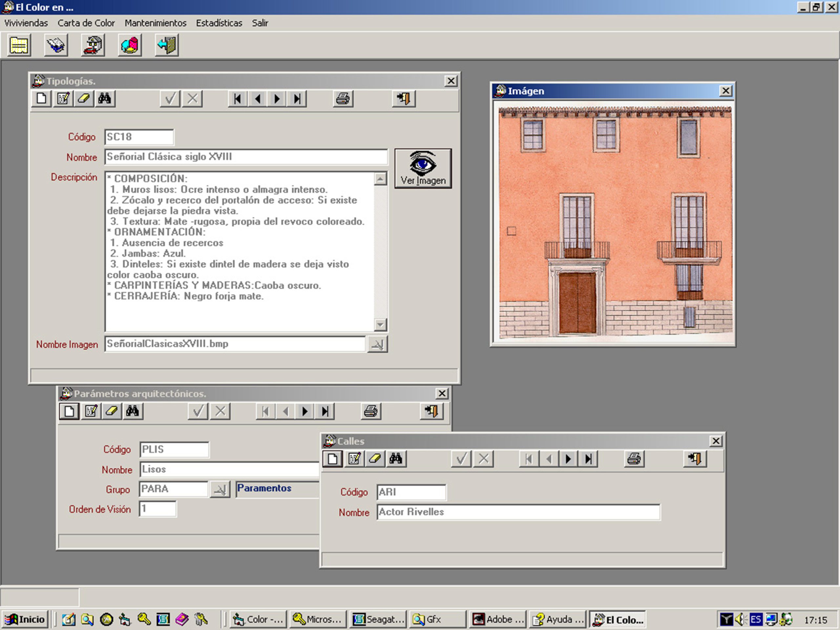840x630 pixels.
Task: Open lookup arrow next to Nombre Imagen field
Action: (377, 345)
